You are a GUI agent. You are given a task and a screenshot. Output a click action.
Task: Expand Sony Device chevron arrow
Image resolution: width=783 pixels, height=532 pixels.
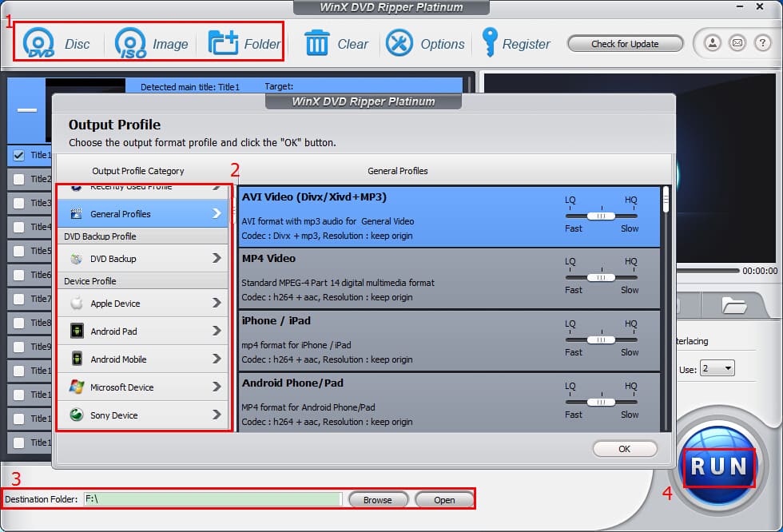pos(217,415)
